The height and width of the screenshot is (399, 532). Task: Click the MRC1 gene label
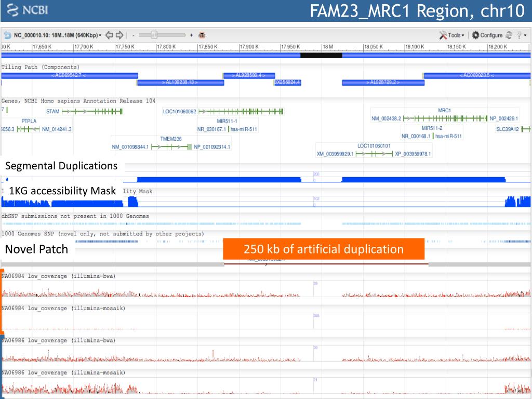(444, 110)
